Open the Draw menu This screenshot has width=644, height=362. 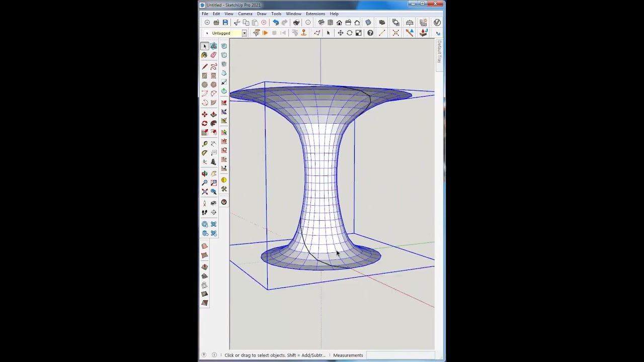pos(262,14)
